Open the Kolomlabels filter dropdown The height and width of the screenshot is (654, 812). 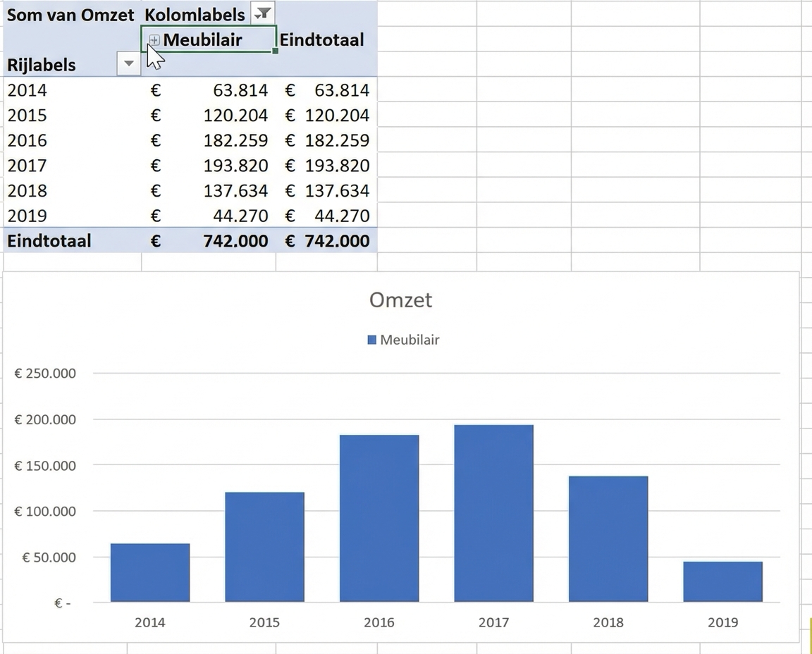click(262, 13)
